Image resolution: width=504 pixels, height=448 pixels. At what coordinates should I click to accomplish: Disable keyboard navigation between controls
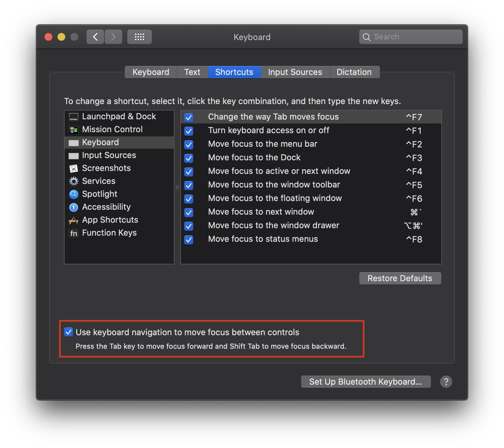(x=68, y=332)
